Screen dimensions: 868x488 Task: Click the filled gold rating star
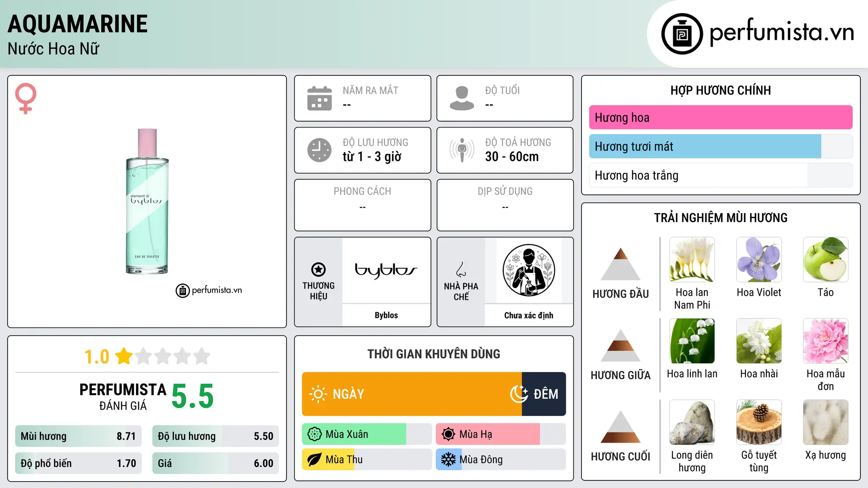(124, 356)
